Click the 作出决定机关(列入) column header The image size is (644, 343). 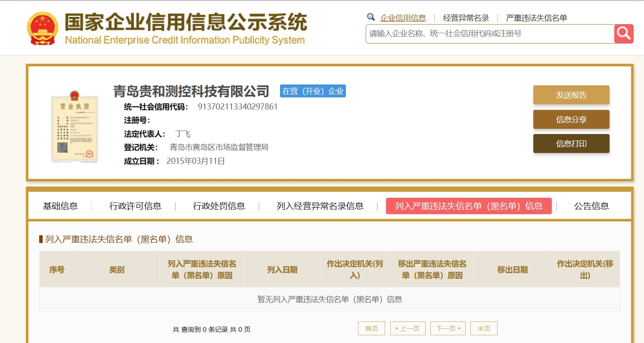tap(355, 270)
